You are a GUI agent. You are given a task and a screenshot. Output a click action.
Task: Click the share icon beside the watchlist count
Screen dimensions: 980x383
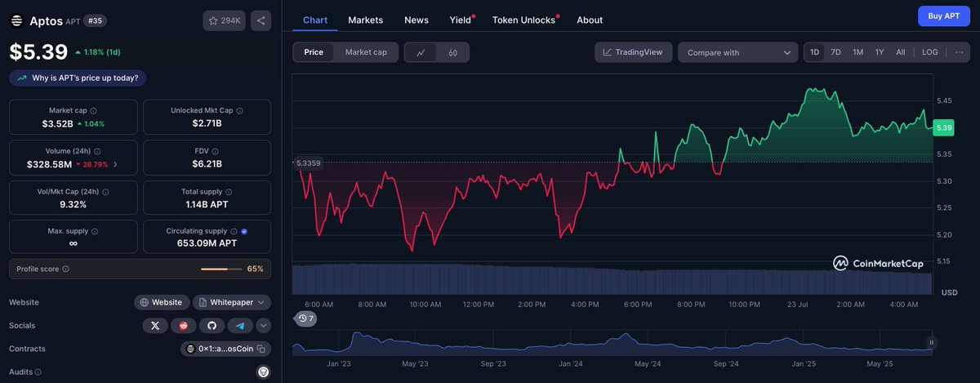click(x=261, y=20)
